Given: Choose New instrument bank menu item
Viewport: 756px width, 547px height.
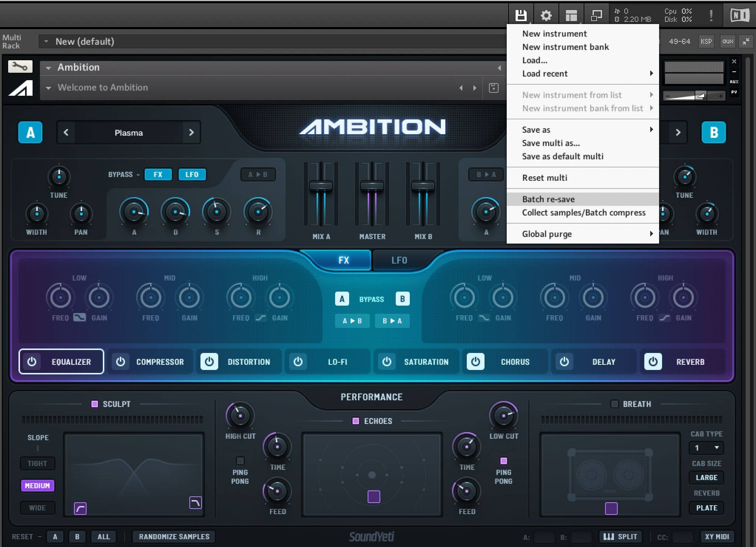Looking at the screenshot, I should tap(583, 47).
